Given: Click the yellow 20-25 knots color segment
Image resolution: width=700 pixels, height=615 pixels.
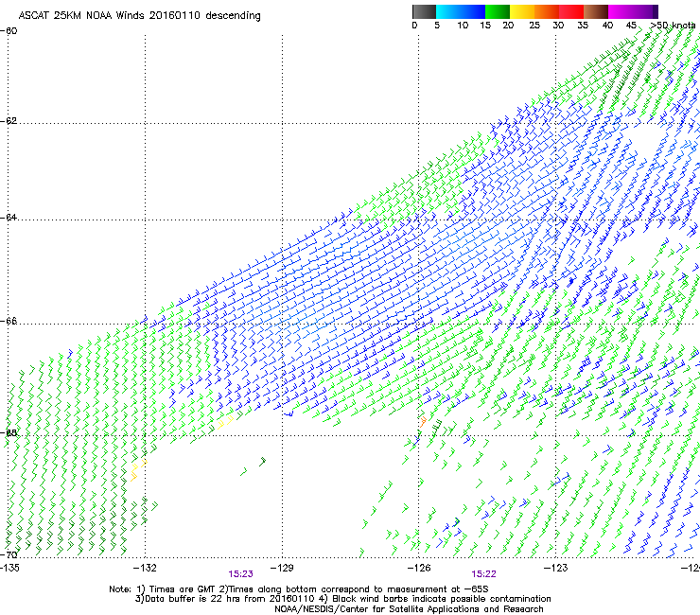Looking at the screenshot, I should [x=522, y=11].
